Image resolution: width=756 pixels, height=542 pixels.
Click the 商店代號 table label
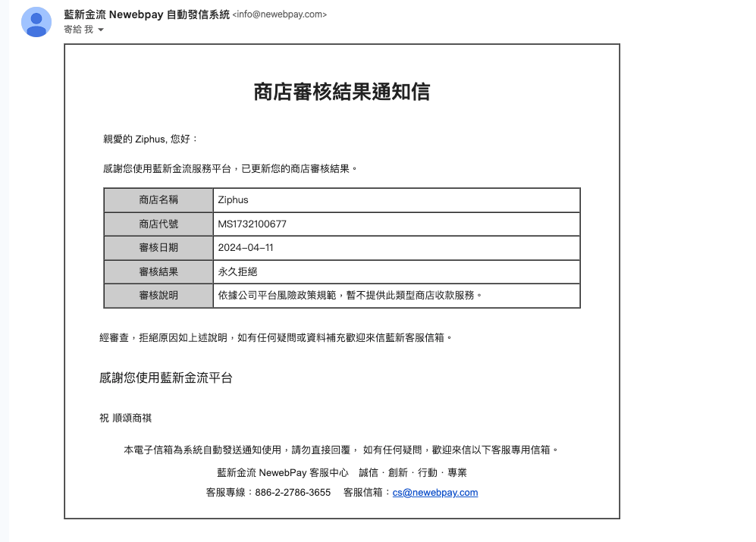click(158, 224)
